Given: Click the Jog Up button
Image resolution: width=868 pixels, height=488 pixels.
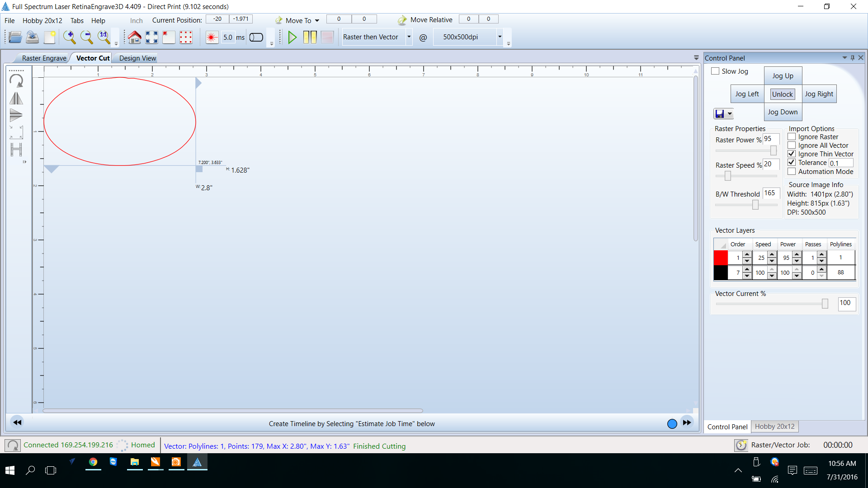Looking at the screenshot, I should click(783, 75).
